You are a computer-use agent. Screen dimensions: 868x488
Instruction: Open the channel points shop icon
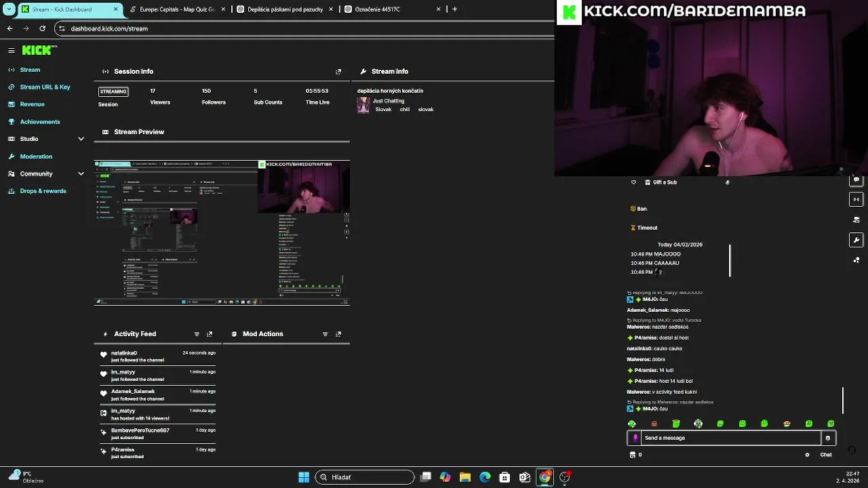pyautogui.click(x=633, y=455)
